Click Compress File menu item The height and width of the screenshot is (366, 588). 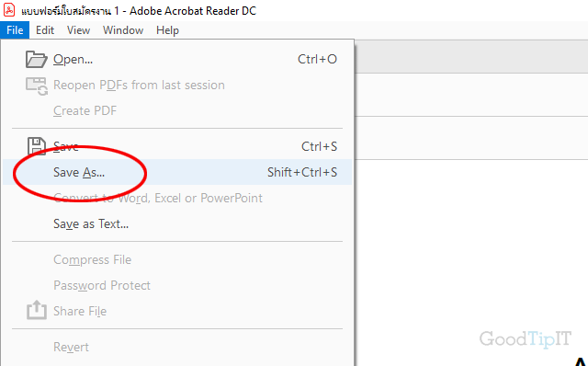[177, 259]
